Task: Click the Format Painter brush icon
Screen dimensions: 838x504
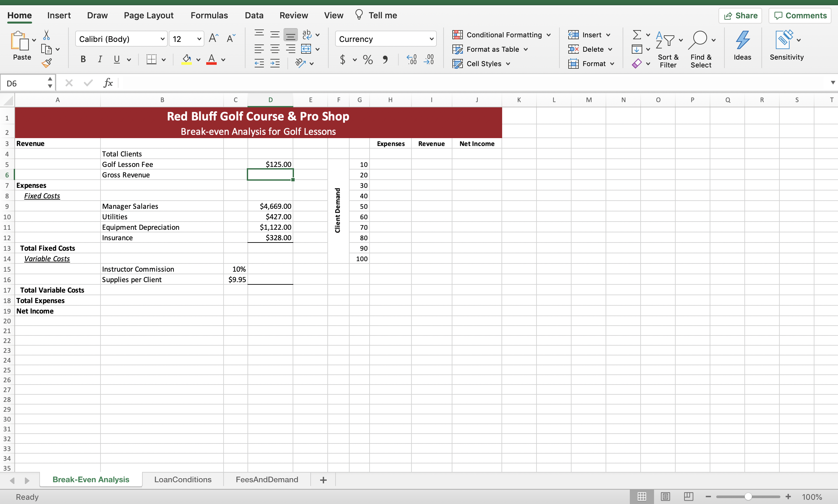Action: 46,63
